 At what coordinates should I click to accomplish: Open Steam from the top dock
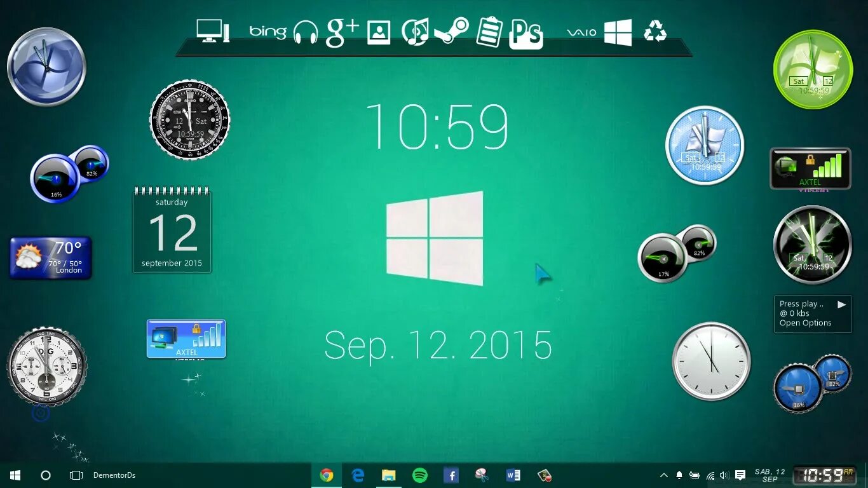[452, 30]
